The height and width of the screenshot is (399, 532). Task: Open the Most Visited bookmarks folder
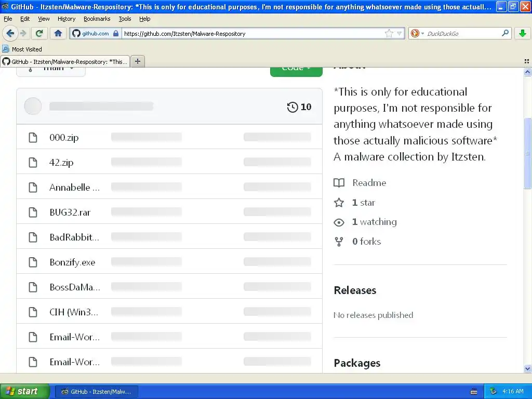pos(22,49)
